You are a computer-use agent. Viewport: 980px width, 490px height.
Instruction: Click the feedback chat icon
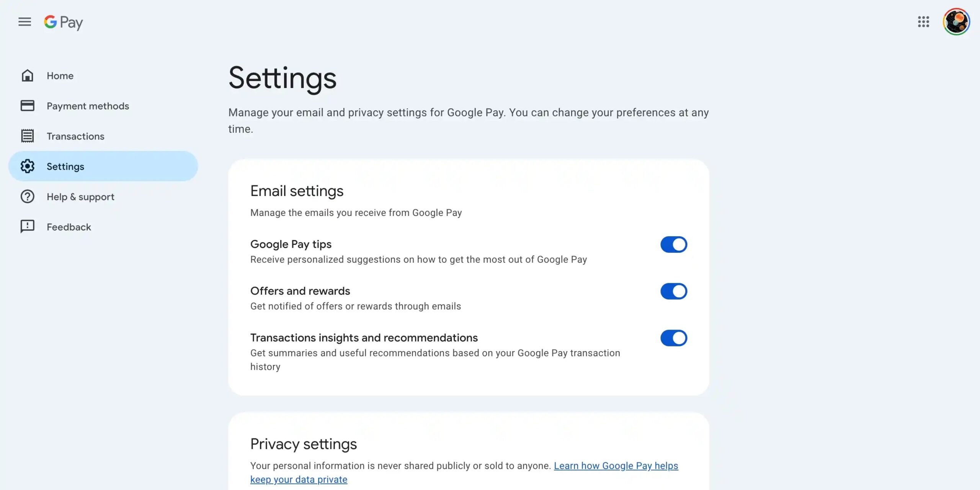[x=27, y=227]
